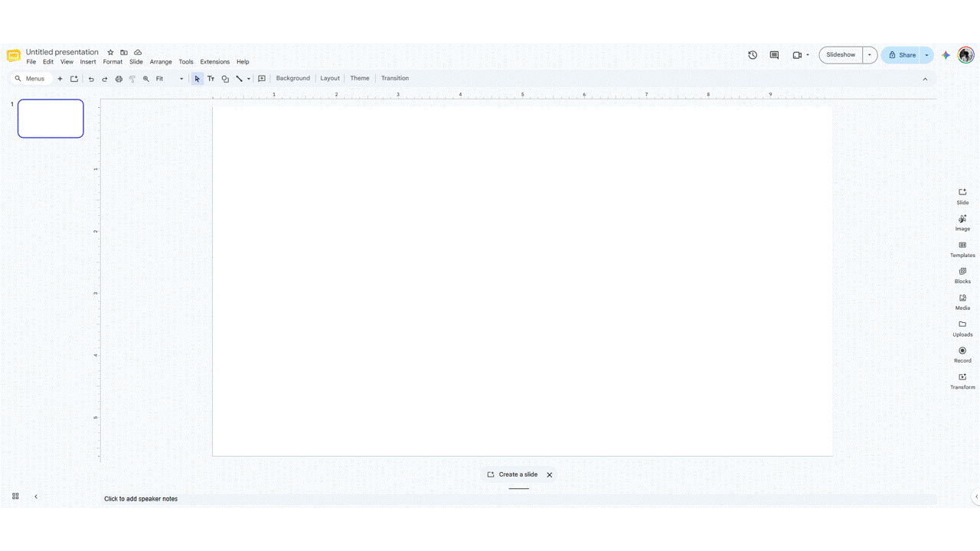The height and width of the screenshot is (551, 980).
Task: Click the Share button
Action: tap(901, 55)
